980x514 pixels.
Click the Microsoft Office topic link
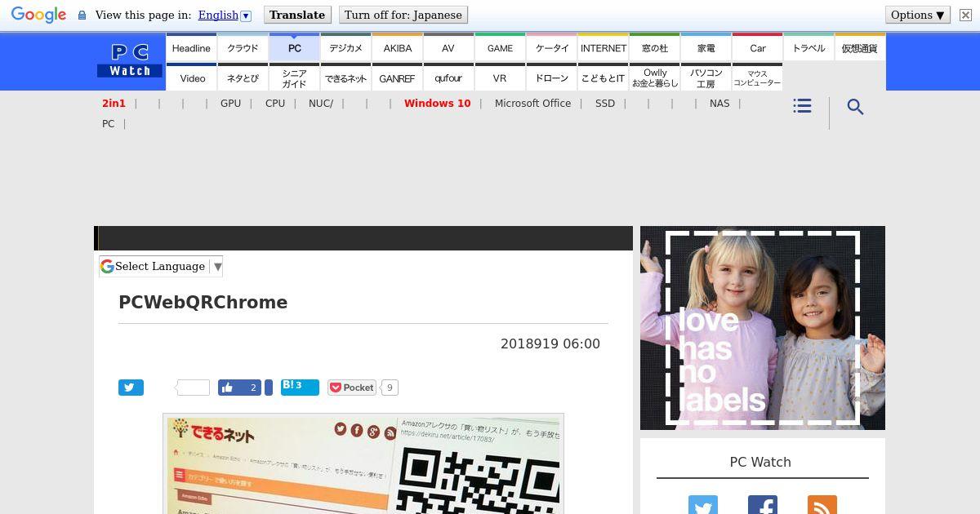[532, 104]
